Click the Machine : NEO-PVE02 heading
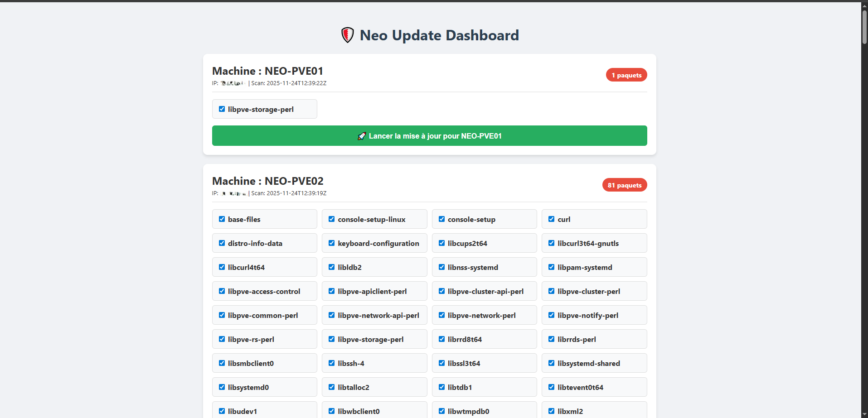Screen dimensions: 868x418 click(267, 181)
